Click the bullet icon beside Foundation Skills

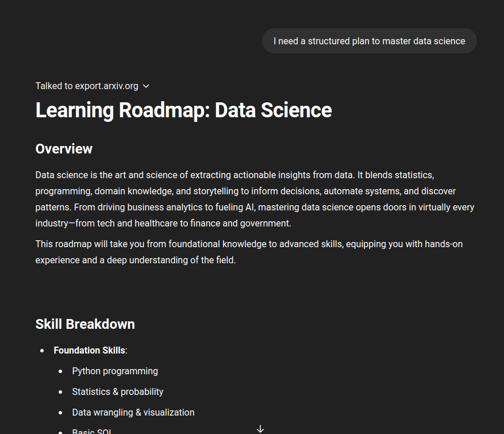41,350
